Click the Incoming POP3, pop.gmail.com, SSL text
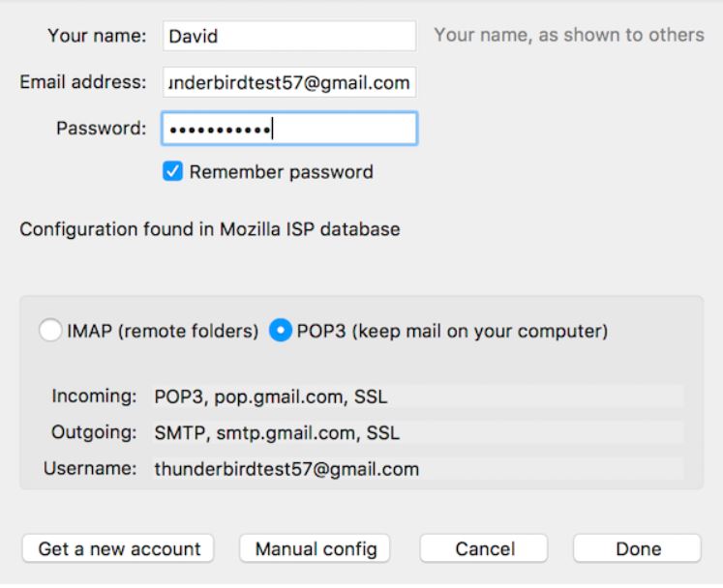This screenshot has height=588, width=723. point(271,397)
